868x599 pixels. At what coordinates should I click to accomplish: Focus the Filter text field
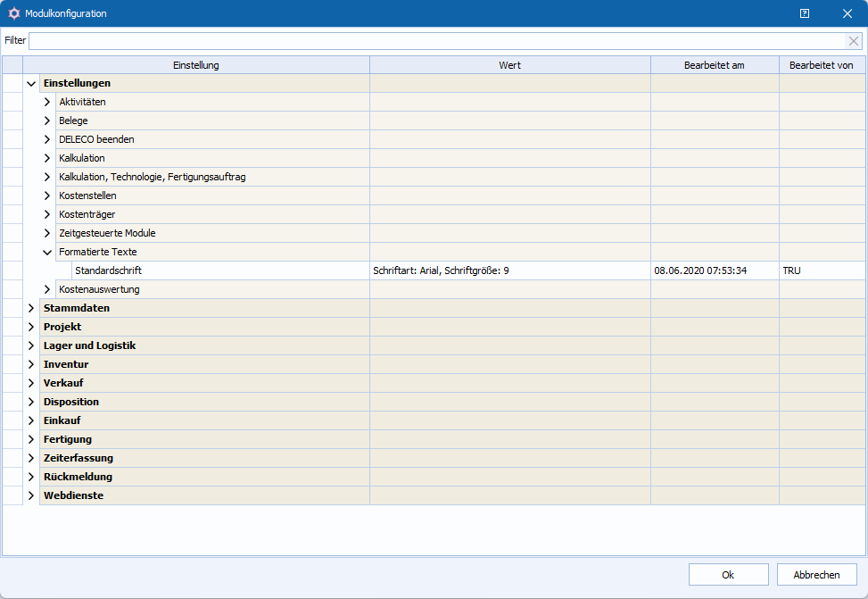tap(436, 41)
